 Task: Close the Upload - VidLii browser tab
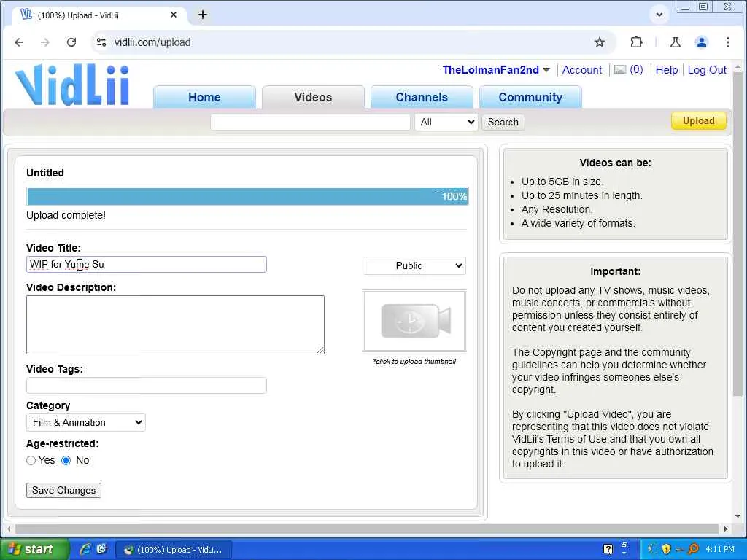(x=174, y=15)
